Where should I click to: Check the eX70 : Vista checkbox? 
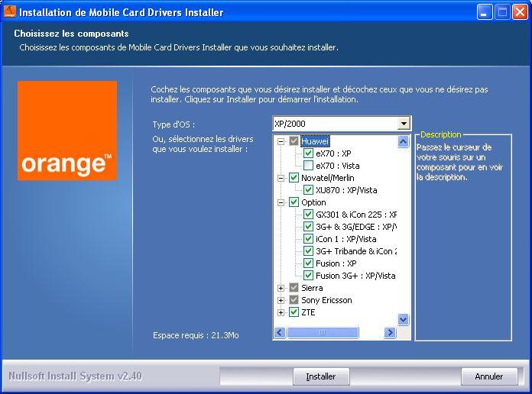tap(308, 166)
